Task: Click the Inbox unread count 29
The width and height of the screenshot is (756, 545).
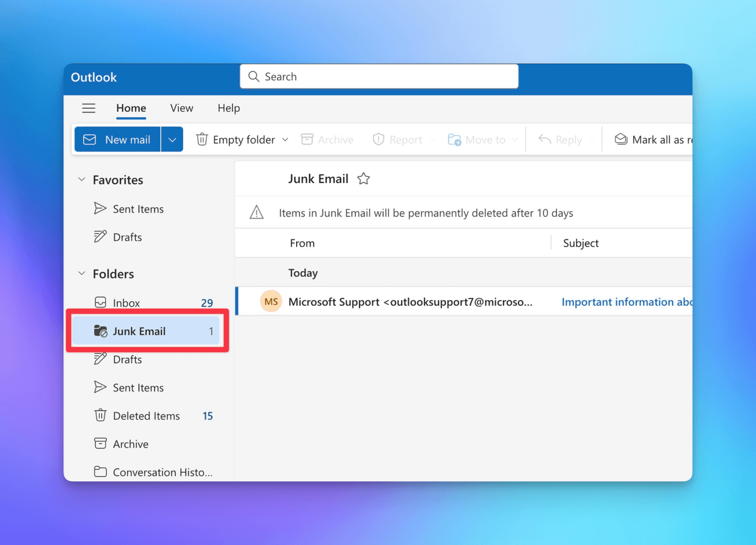Action: coord(207,303)
